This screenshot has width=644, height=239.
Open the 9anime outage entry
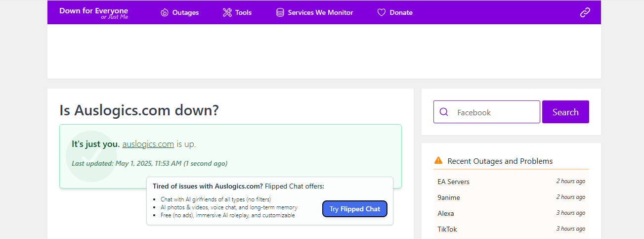(x=449, y=197)
